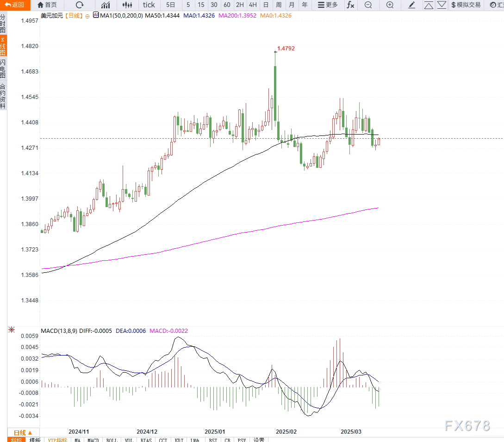
Task: Activate the pencil drawing tool
Action: tap(412, 5)
